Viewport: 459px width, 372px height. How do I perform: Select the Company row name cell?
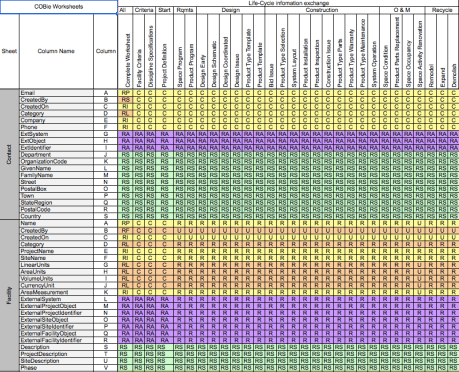point(56,120)
